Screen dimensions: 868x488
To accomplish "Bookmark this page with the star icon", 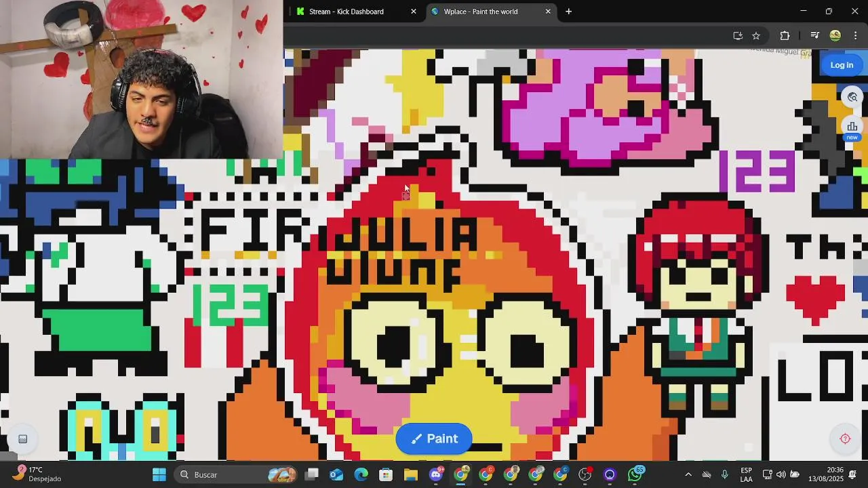I will point(756,36).
